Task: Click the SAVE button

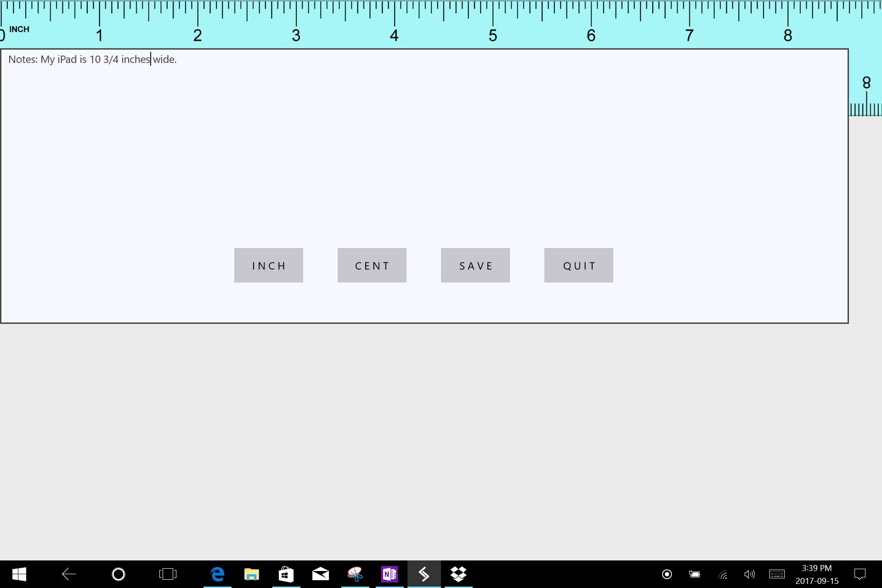Action: click(x=475, y=266)
